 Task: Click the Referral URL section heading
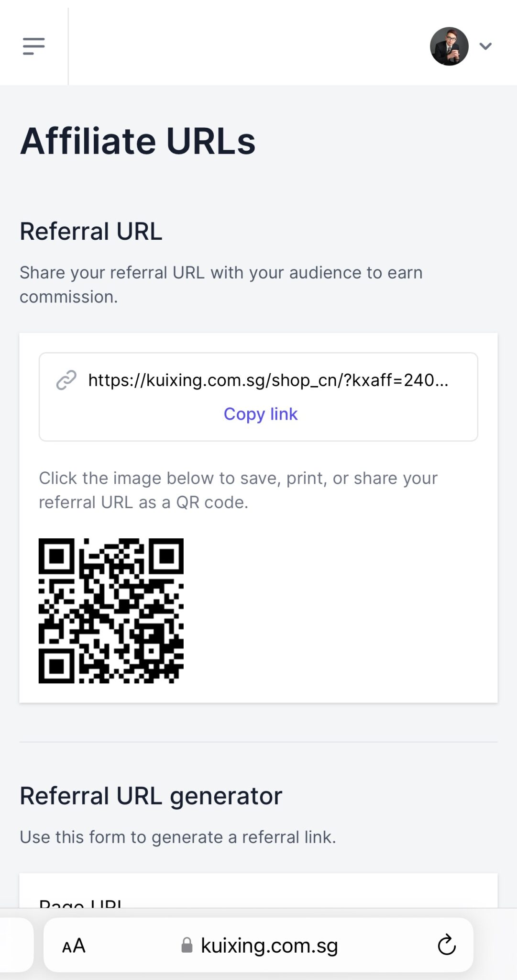(91, 232)
